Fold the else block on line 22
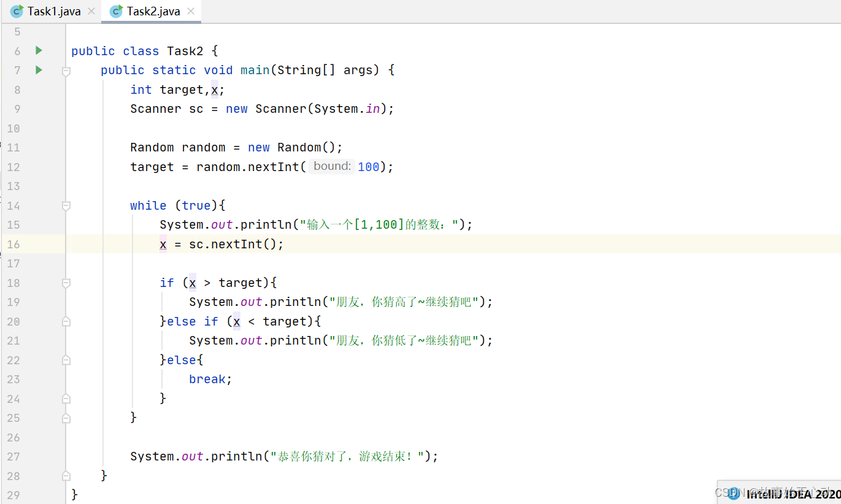 pos(66,360)
